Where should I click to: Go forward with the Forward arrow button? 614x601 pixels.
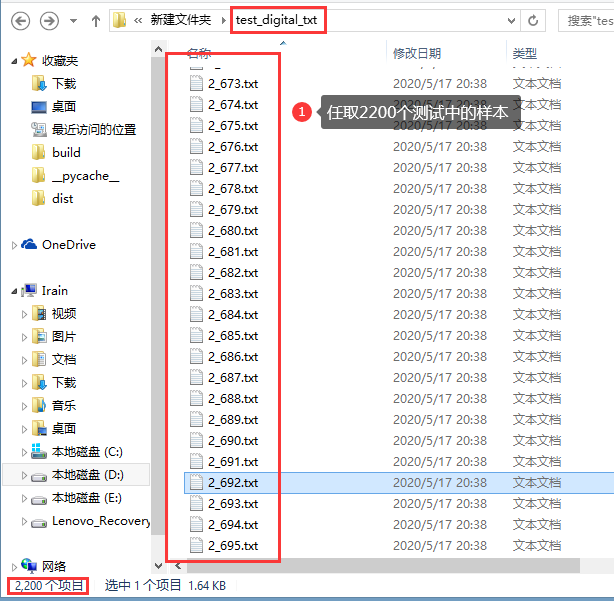point(49,20)
